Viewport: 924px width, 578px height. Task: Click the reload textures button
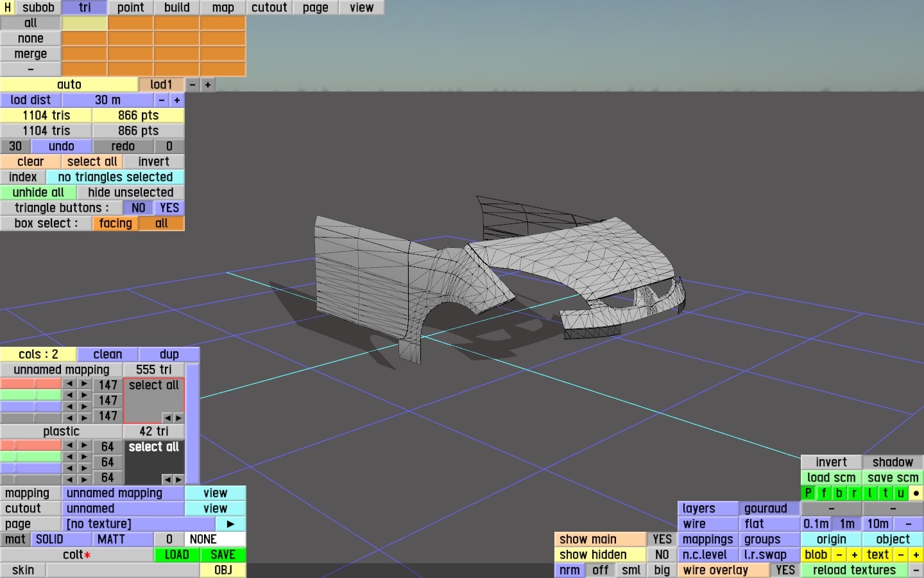[855, 570]
